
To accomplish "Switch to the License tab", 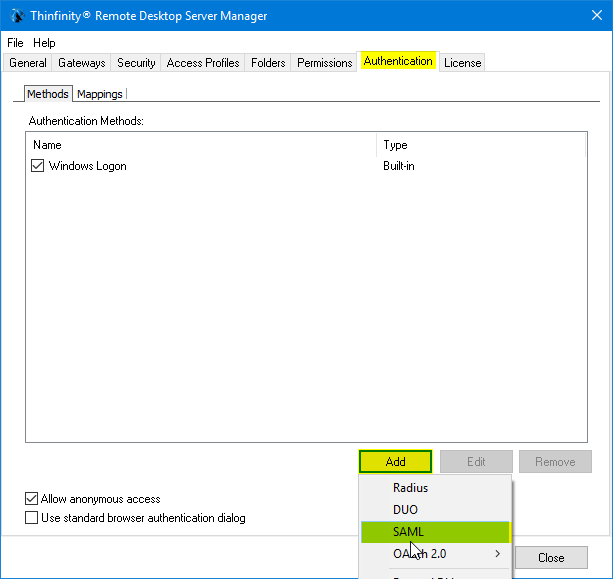I will (462, 63).
